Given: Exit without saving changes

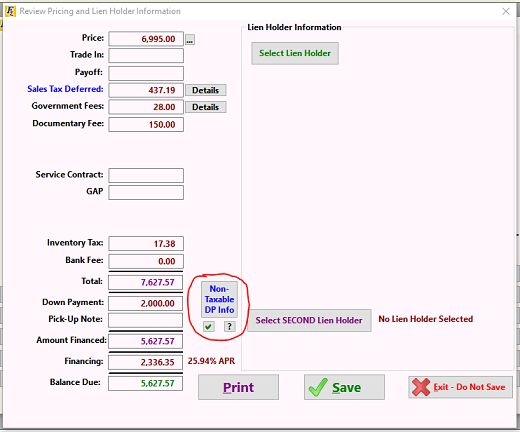Looking at the screenshot, I should 460,387.
